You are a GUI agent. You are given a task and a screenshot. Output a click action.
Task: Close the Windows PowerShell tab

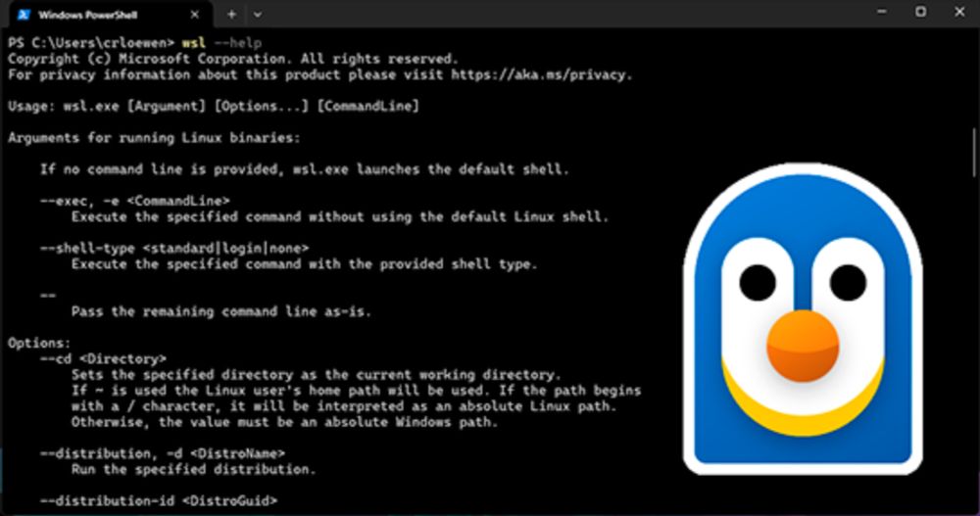pyautogui.click(x=194, y=15)
